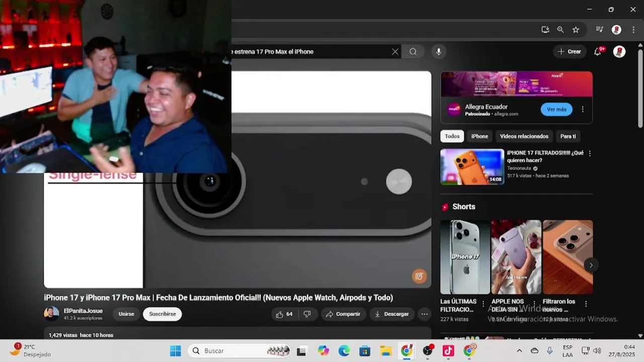
Task: Open the volume speaker tray icon
Action: click(597, 351)
